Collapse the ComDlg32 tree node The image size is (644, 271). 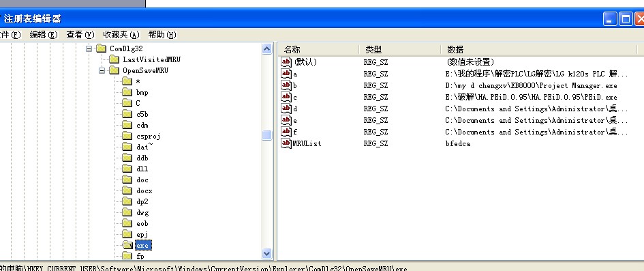pyautogui.click(x=89, y=48)
